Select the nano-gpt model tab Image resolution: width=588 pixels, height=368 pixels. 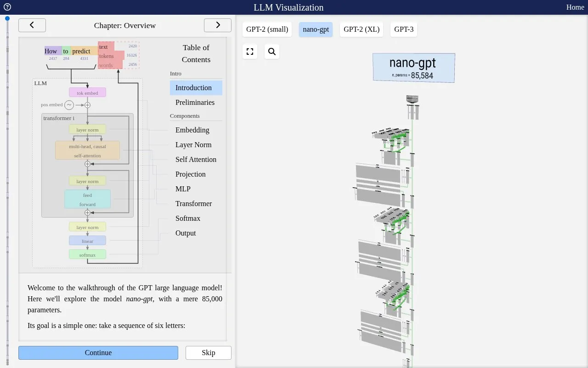coord(316,29)
